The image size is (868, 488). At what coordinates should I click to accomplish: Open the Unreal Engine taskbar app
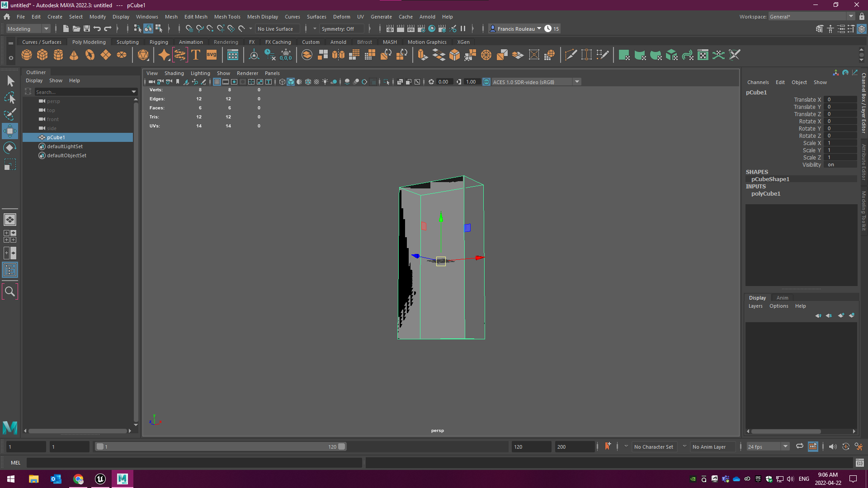click(x=100, y=479)
